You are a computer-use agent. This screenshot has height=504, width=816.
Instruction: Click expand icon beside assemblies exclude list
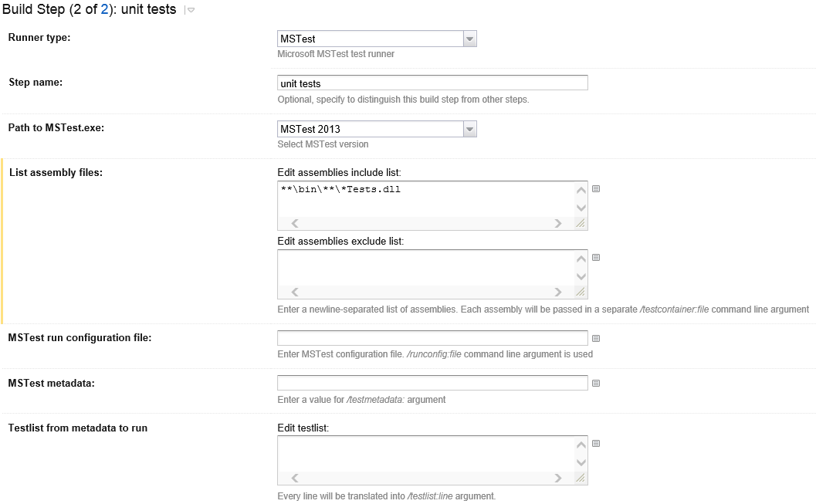(x=596, y=258)
